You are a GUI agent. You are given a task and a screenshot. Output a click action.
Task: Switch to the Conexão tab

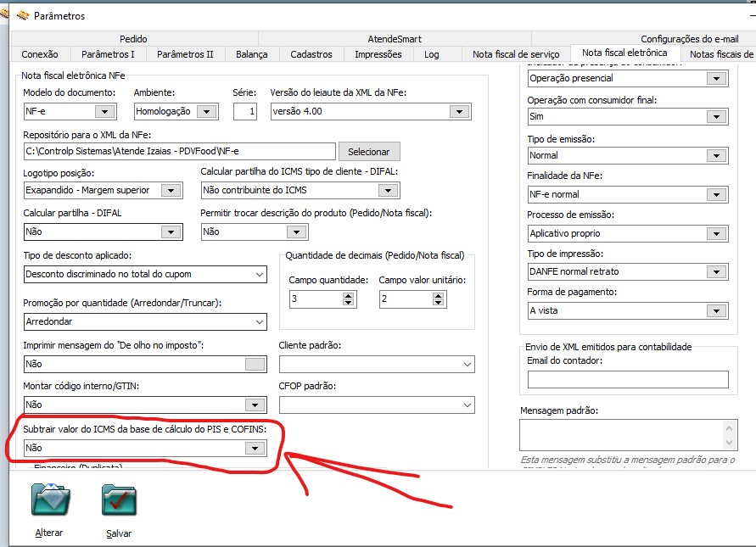(40, 53)
